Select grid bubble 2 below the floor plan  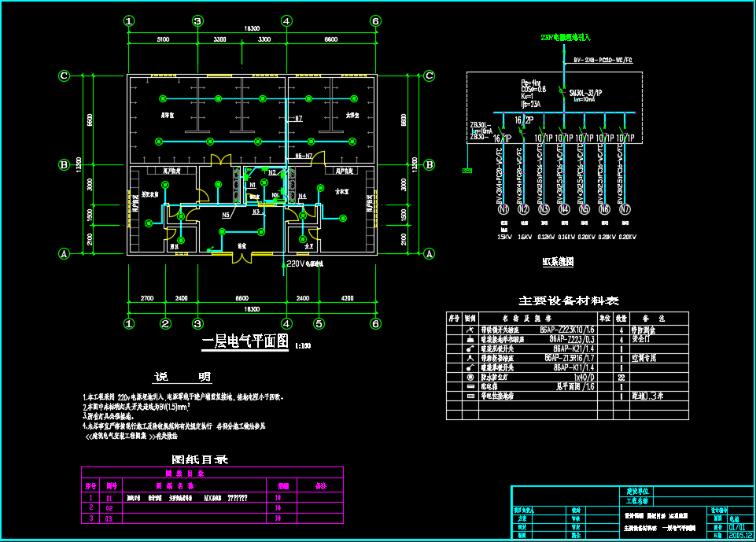click(x=165, y=323)
